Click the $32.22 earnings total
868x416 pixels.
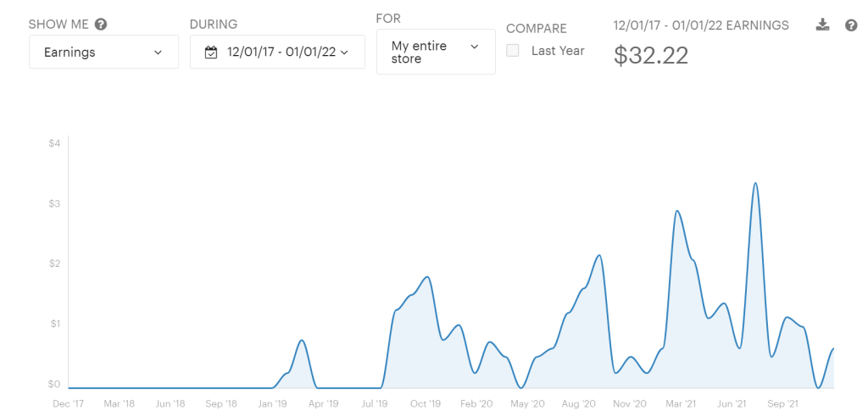[x=651, y=56]
